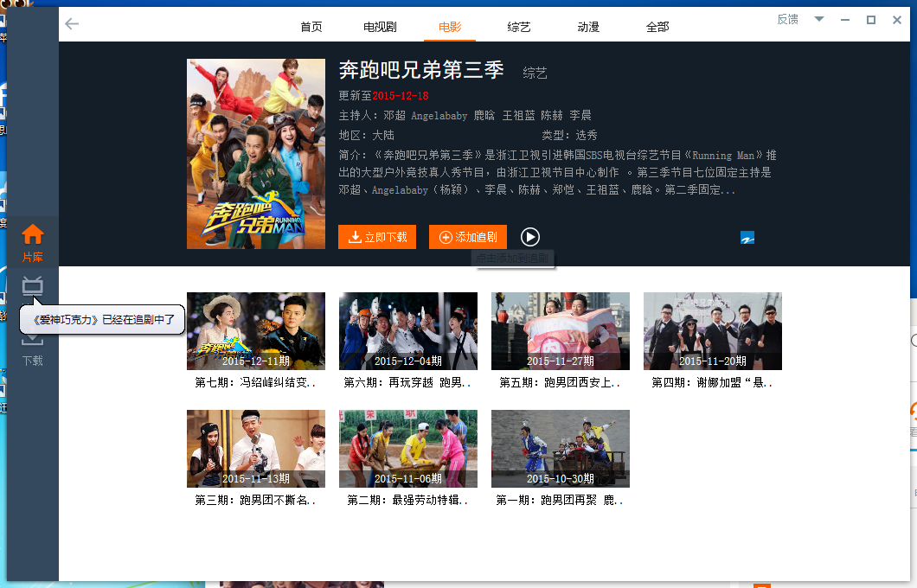Click host name Angelababy

[x=439, y=116]
